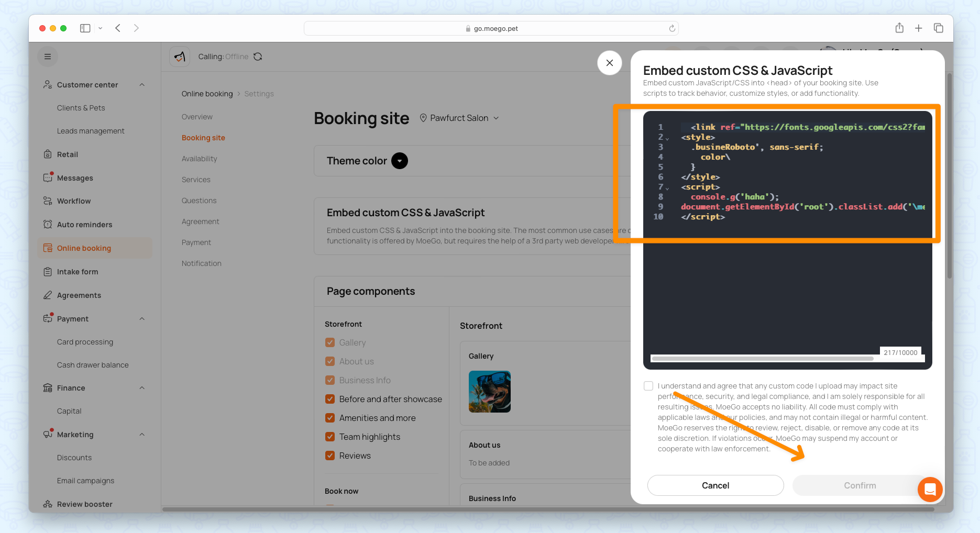Screen dimensions: 980x533
Task: Go back in the browser
Action: point(118,28)
